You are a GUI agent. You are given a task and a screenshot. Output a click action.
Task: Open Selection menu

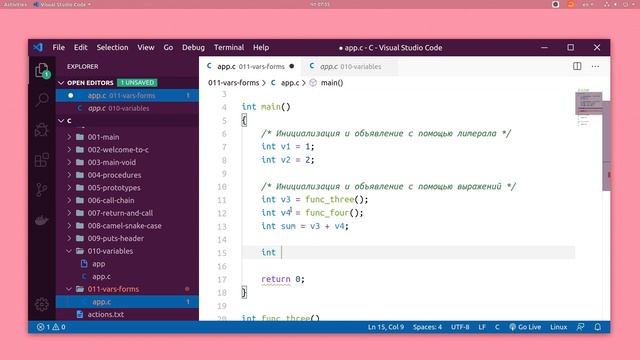112,47
